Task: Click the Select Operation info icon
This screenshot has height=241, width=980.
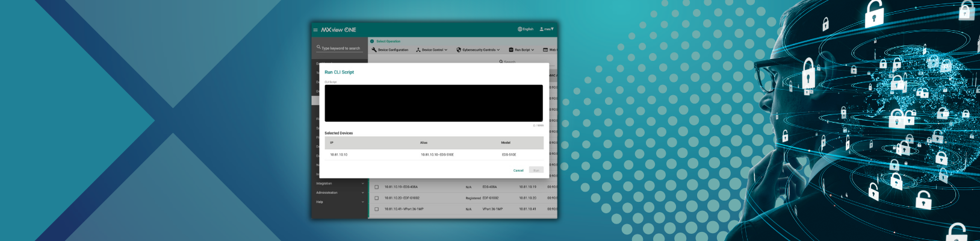Action: (x=372, y=42)
